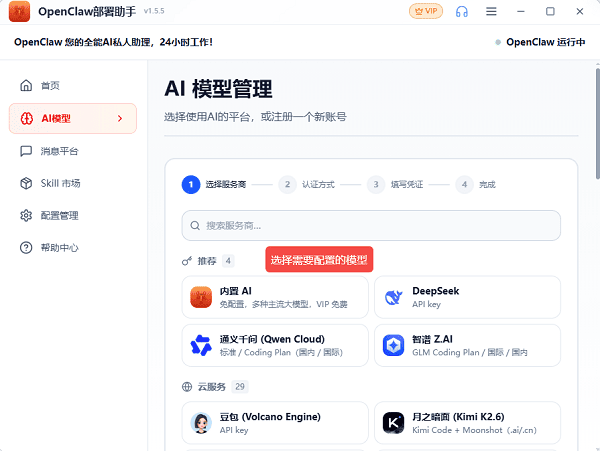
Task: Select AI模型 in the sidebar
Action: point(73,119)
